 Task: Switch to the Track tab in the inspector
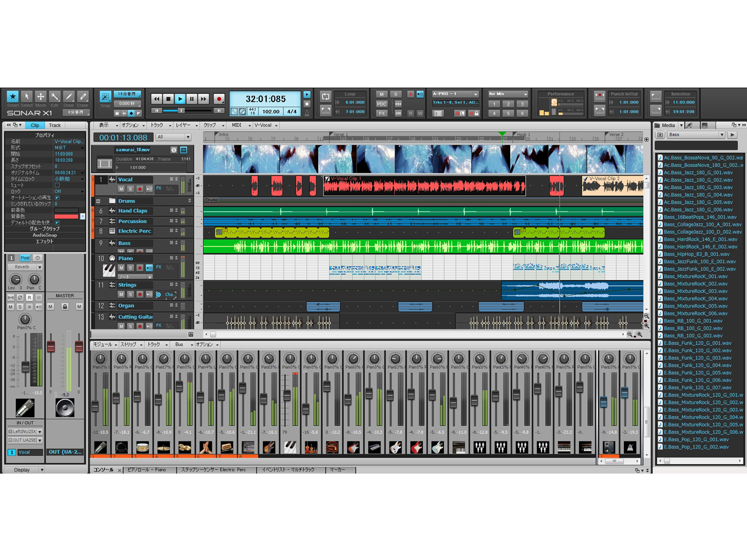(x=55, y=125)
